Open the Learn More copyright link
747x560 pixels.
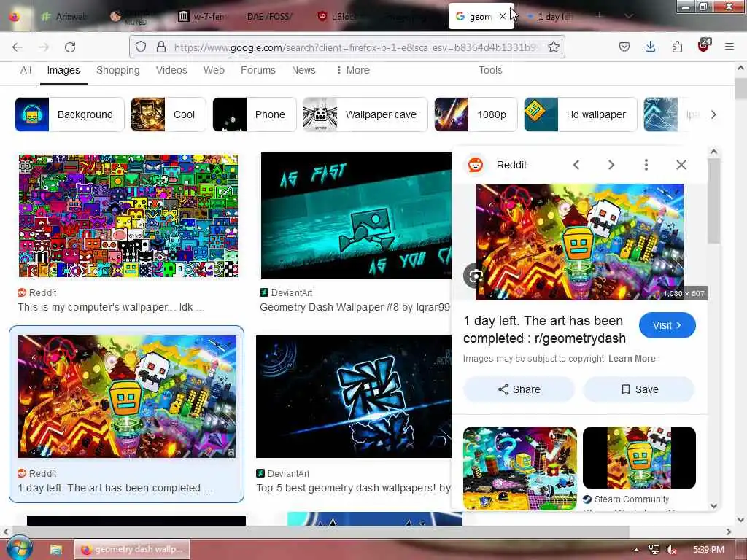[632, 359]
